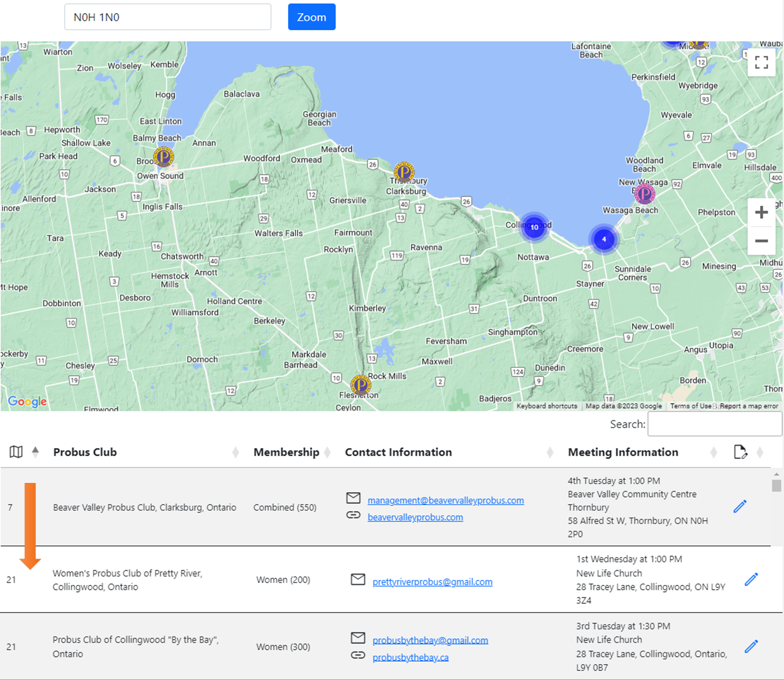Report a map error
Screen dimensions: 784x680
[749, 406]
